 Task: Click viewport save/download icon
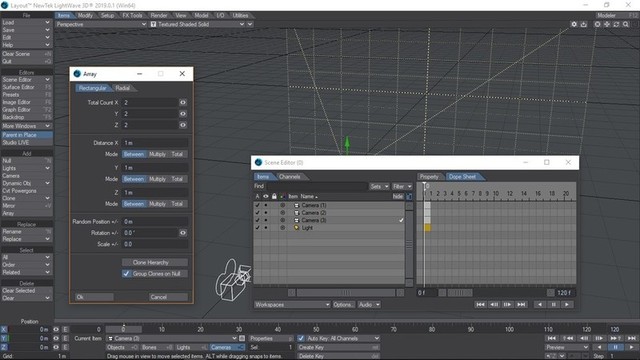[584, 24]
